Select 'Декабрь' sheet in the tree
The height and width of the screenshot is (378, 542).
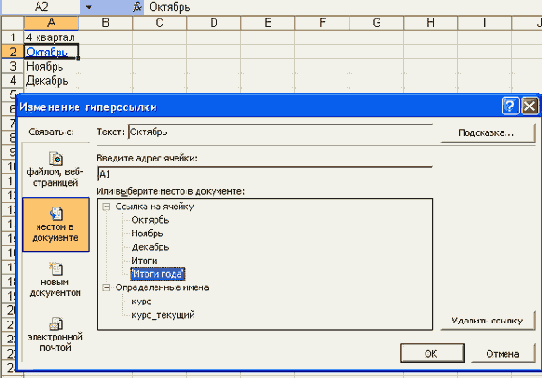(x=150, y=247)
